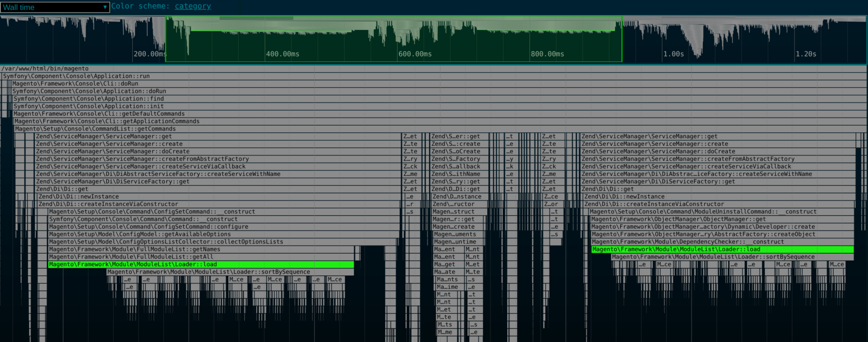The width and height of the screenshot is (868, 342).
Task: Select the DependencyChecker::__construct frame
Action: pyautogui.click(x=723, y=242)
